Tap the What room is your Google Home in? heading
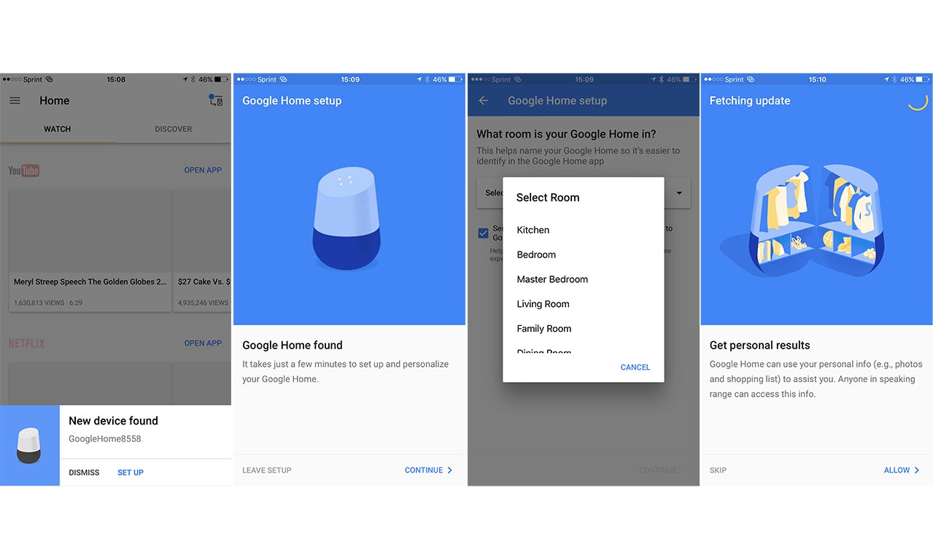Screen dimensions: 933x560 coord(566,134)
